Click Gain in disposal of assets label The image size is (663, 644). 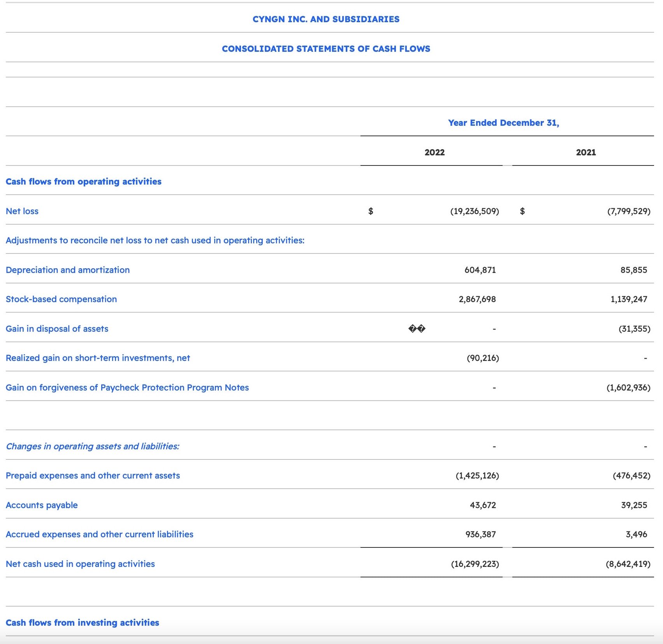pyautogui.click(x=57, y=329)
